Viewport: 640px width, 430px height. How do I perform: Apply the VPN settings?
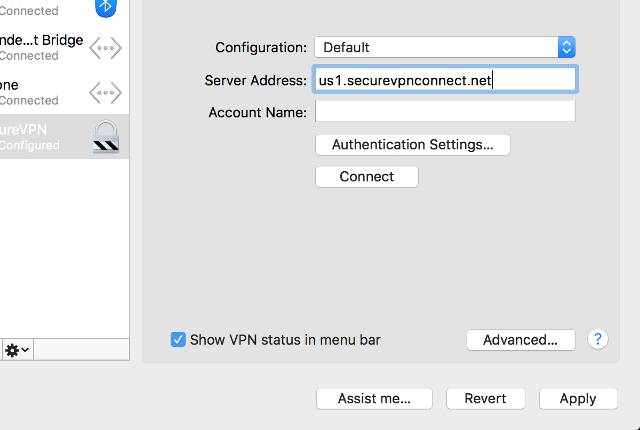click(577, 398)
